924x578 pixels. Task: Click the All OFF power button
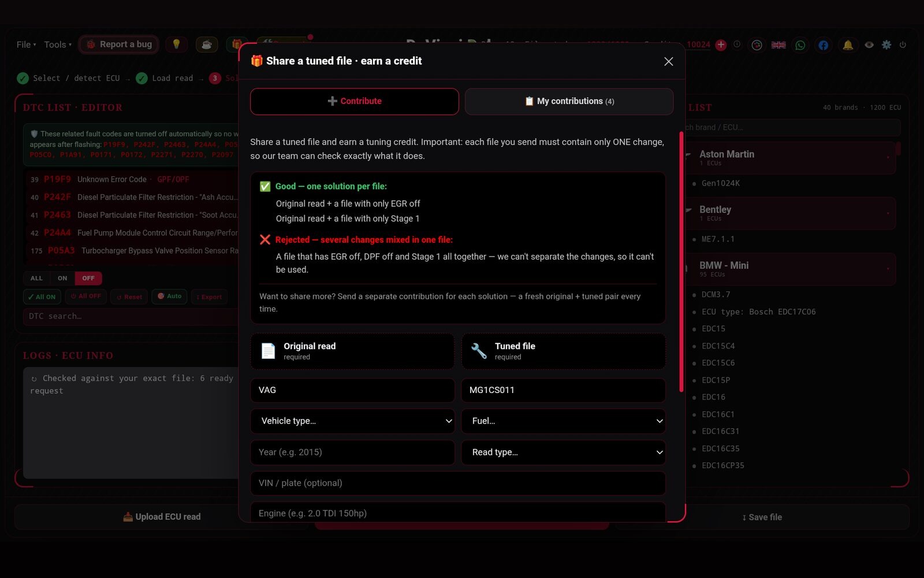point(85,296)
